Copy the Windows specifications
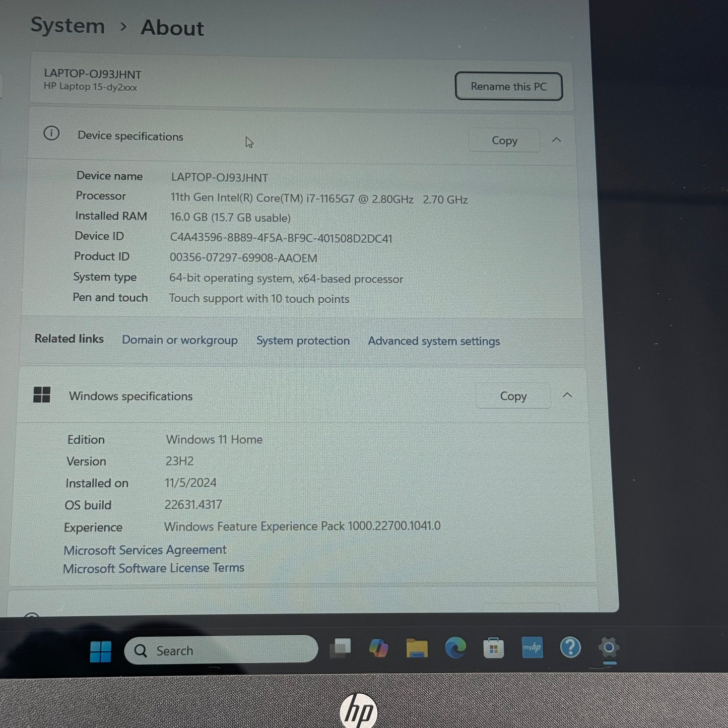Viewport: 728px width, 728px height. [513, 396]
